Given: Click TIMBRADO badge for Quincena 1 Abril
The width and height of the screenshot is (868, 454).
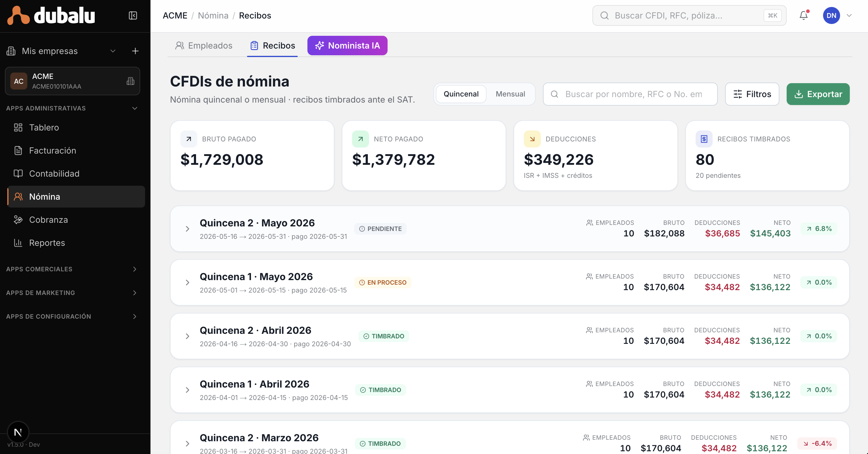Looking at the screenshot, I should pyautogui.click(x=380, y=390).
